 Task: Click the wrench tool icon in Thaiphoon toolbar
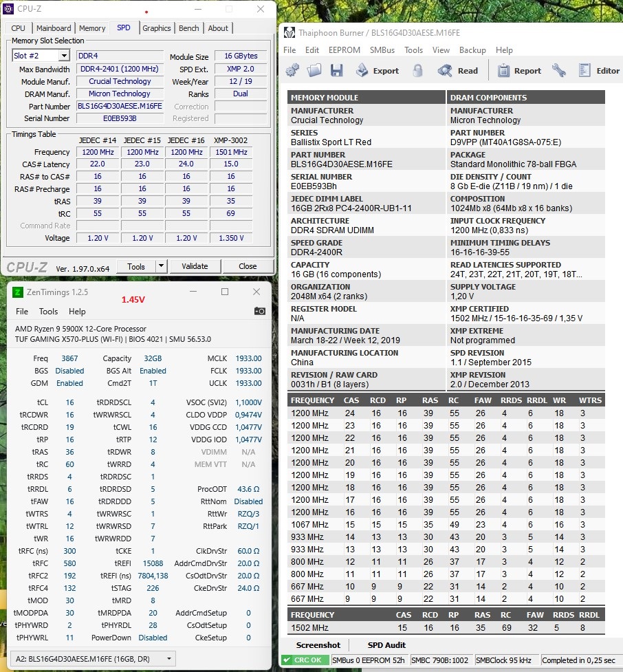(x=559, y=70)
